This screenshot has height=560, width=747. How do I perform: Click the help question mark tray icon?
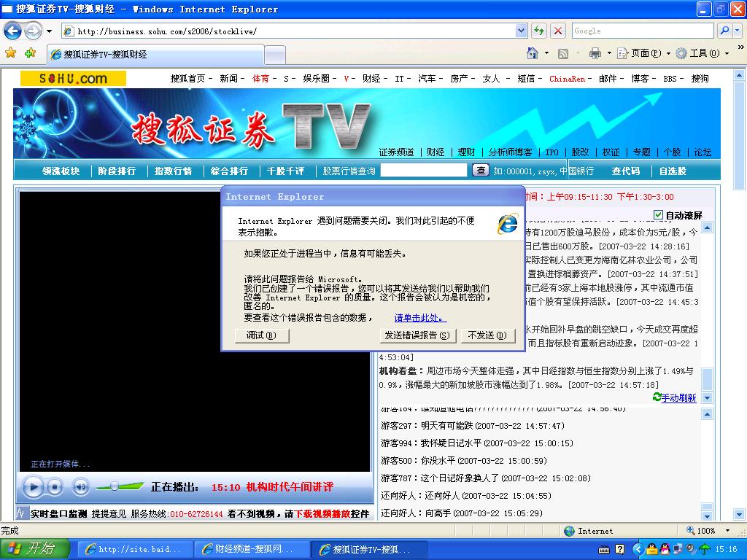tap(620, 550)
